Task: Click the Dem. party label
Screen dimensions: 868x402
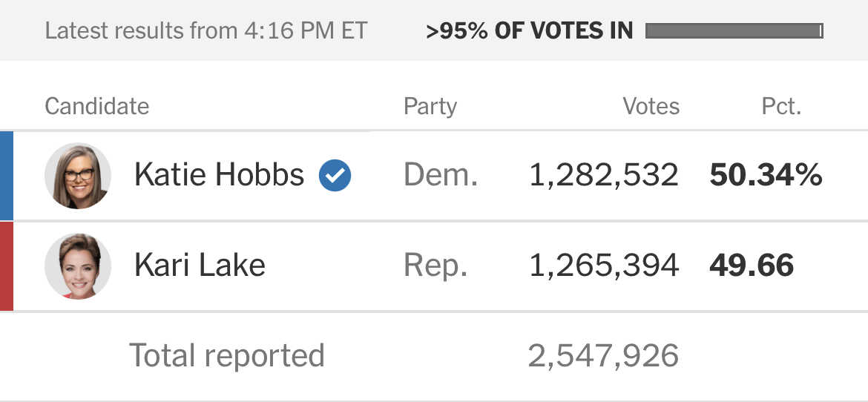Action: pyautogui.click(x=441, y=176)
